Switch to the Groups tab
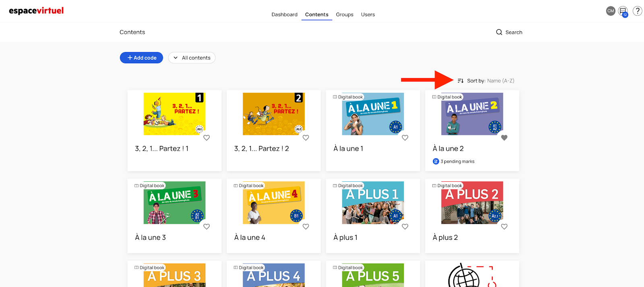 click(345, 15)
